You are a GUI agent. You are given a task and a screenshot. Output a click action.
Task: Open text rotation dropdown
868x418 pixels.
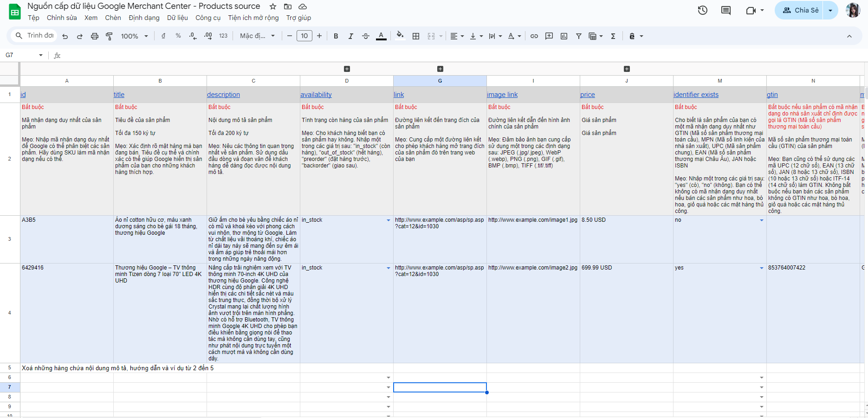(x=514, y=36)
